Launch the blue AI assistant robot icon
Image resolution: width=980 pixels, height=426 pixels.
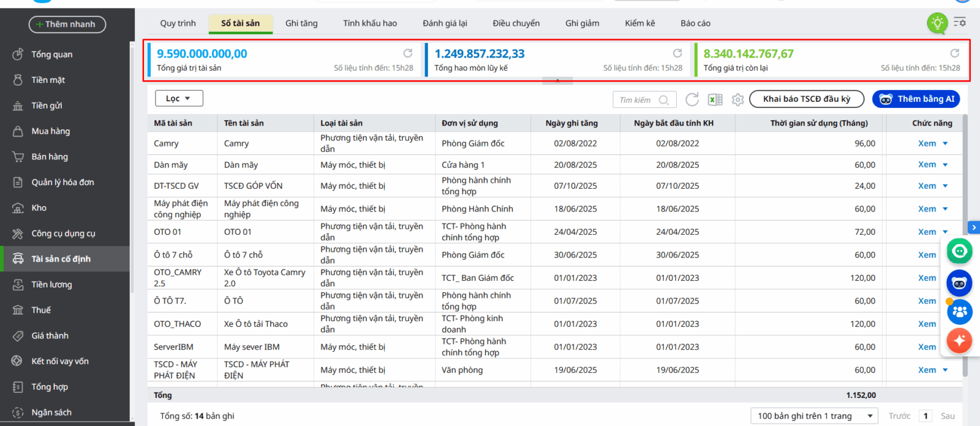tap(959, 283)
